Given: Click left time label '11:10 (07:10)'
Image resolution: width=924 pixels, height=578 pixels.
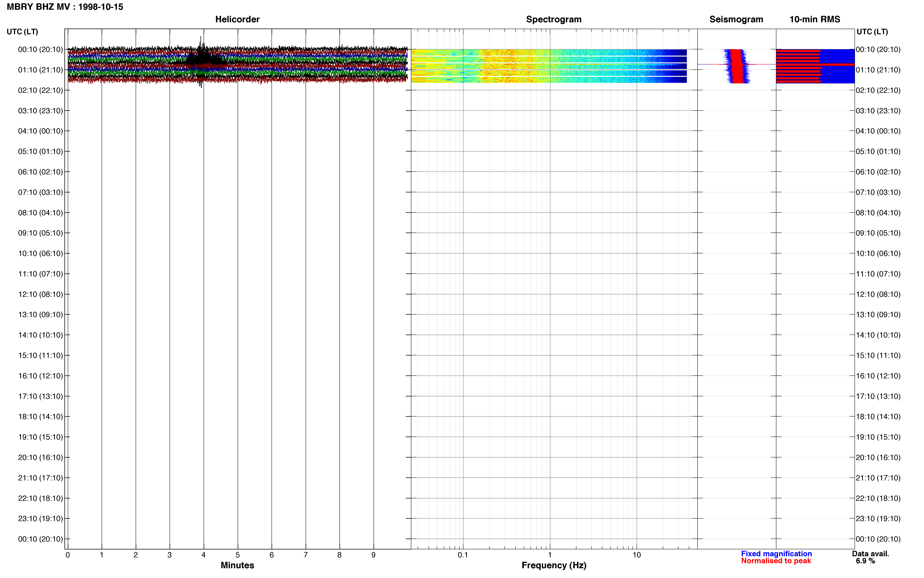Looking at the screenshot, I should pos(41,274).
